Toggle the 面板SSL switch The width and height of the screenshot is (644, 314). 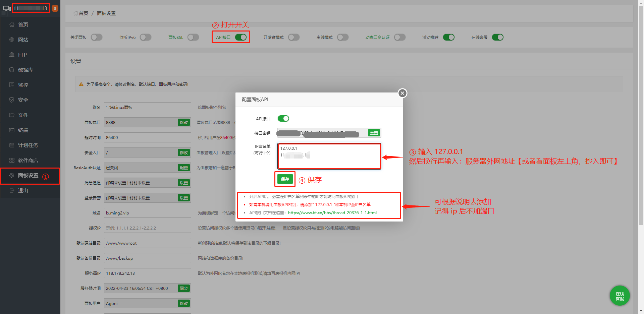193,37
